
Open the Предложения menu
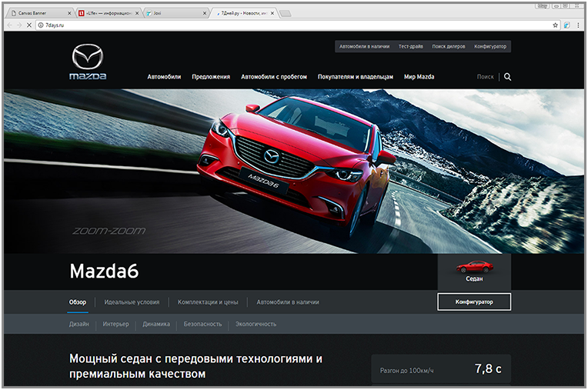[x=211, y=77]
